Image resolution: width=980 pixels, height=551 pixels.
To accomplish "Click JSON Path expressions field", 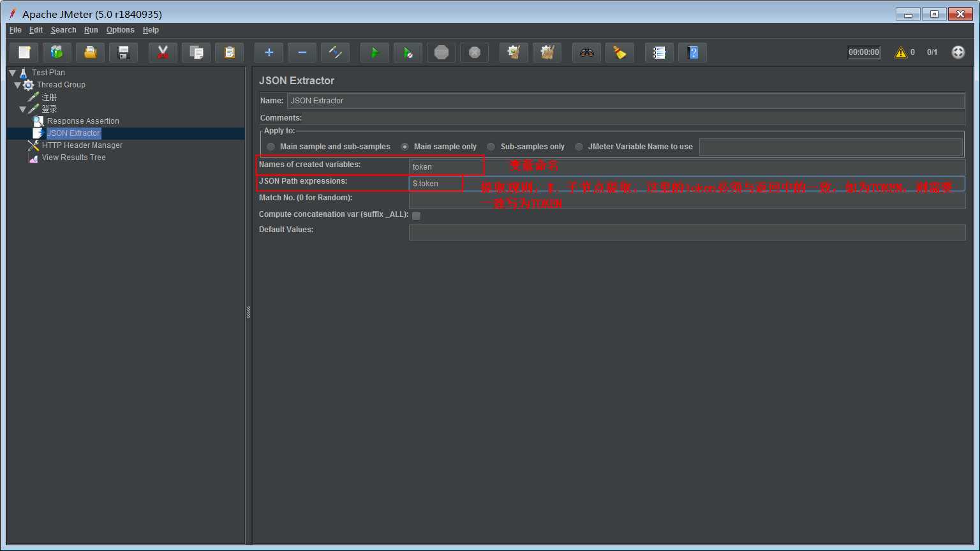I will (x=687, y=184).
